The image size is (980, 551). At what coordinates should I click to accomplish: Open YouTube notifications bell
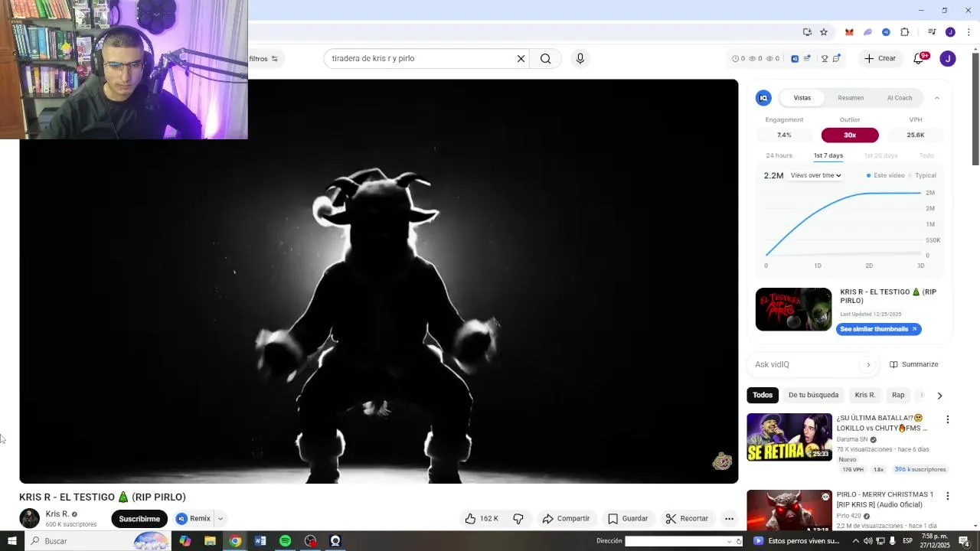(x=919, y=58)
